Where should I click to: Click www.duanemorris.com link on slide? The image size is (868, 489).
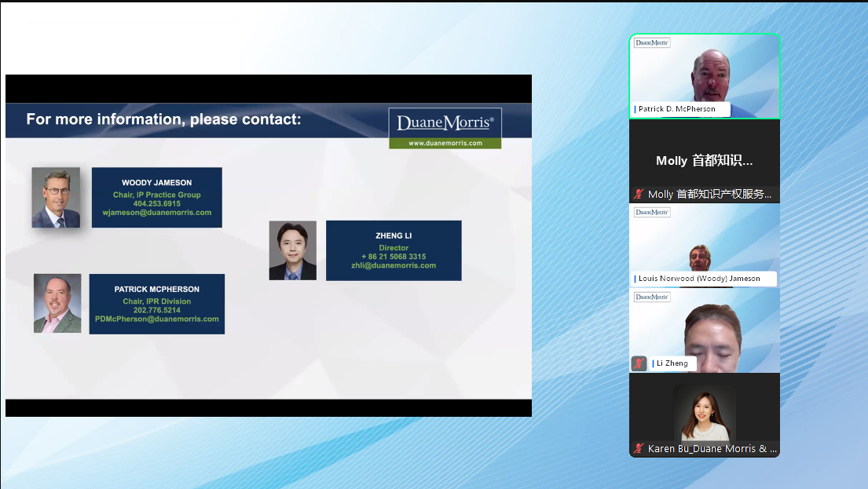(x=445, y=143)
